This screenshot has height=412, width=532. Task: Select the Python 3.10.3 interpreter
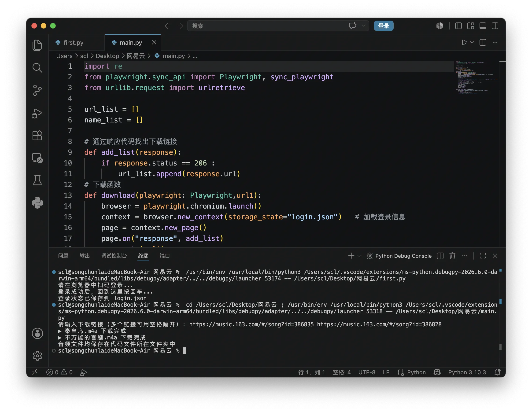point(467,372)
